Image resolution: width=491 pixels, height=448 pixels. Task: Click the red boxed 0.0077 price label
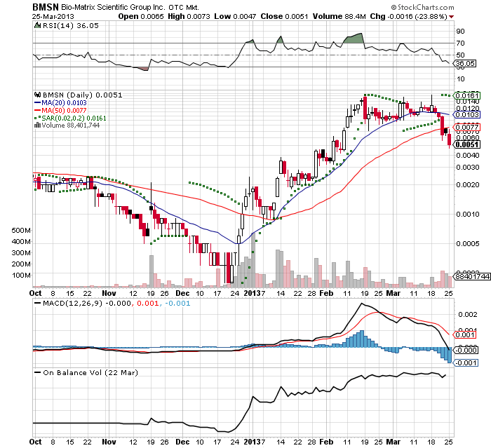(x=467, y=127)
